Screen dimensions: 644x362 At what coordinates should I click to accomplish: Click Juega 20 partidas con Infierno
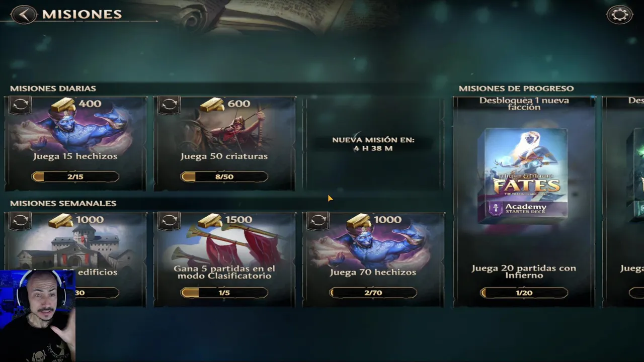tap(524, 271)
